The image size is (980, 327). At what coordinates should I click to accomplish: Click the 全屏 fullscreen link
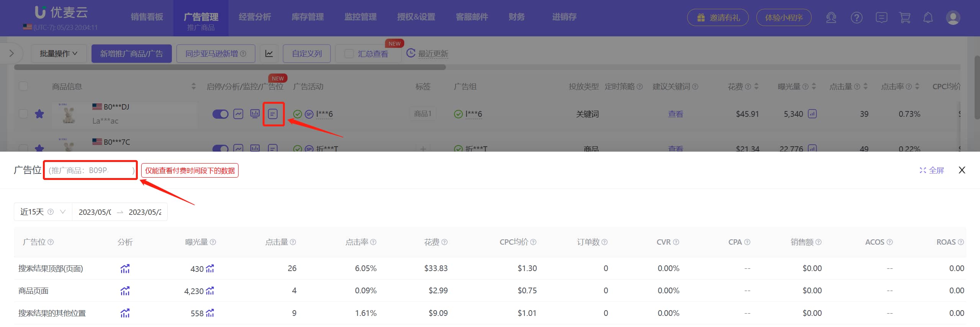(x=932, y=170)
